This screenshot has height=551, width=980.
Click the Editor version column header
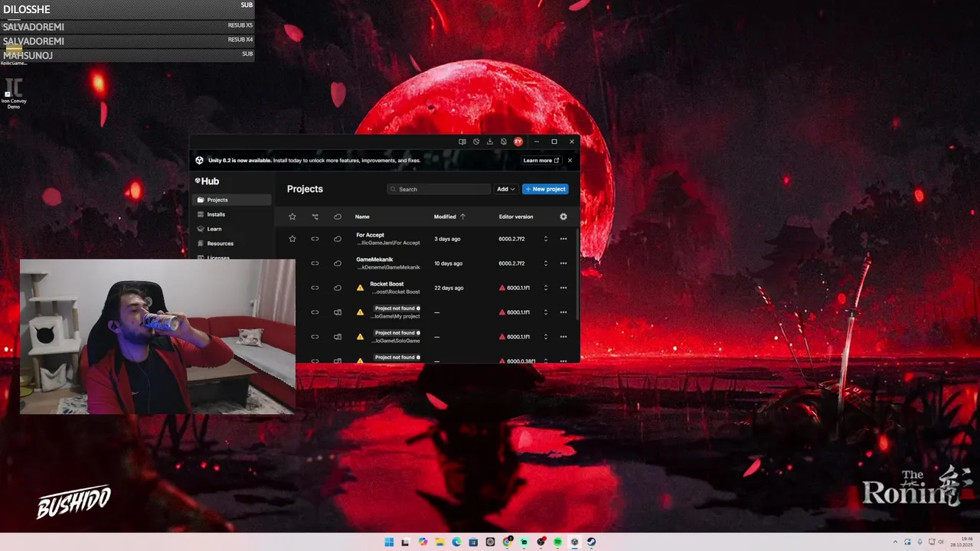(516, 217)
